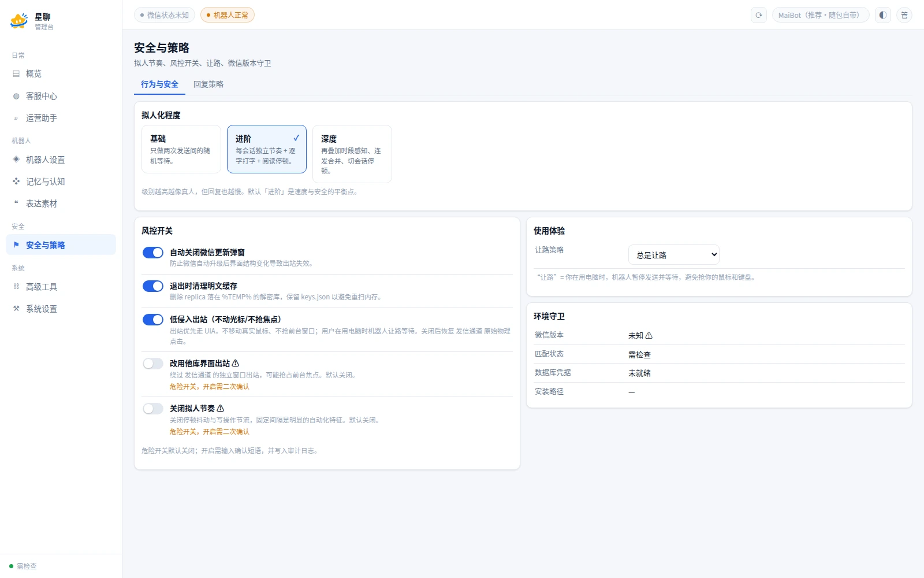Click 需检查 value for 匹配状态

click(x=639, y=355)
